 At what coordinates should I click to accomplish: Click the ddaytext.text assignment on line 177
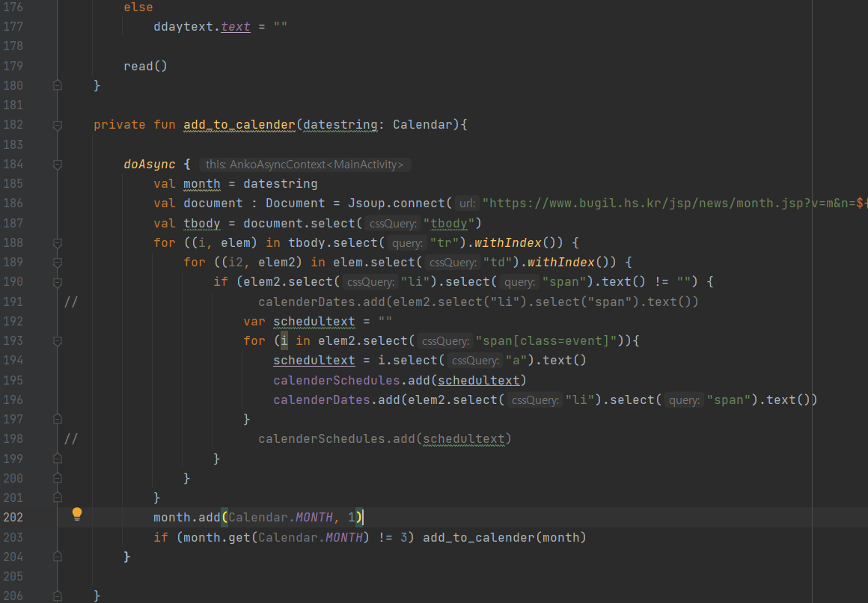coord(202,27)
